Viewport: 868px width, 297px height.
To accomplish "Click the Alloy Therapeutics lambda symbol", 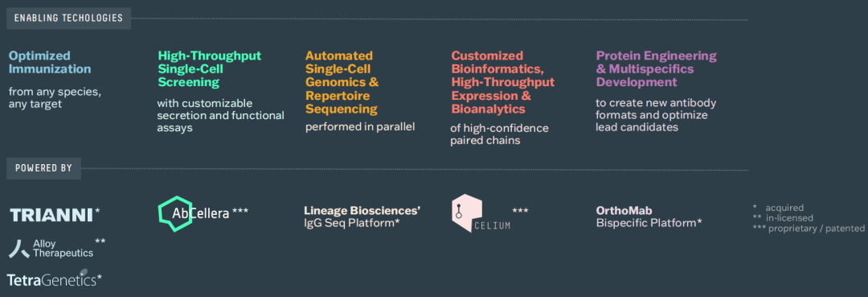I will pyautogui.click(x=19, y=249).
